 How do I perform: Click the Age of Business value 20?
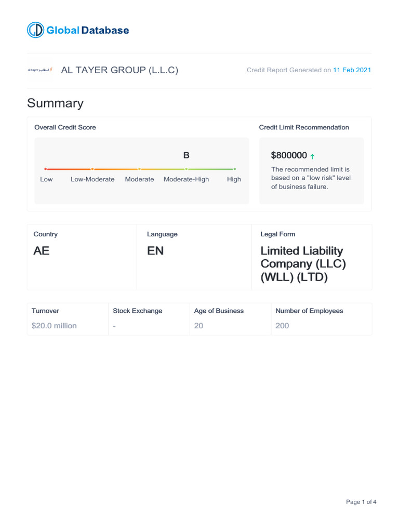click(x=198, y=326)
